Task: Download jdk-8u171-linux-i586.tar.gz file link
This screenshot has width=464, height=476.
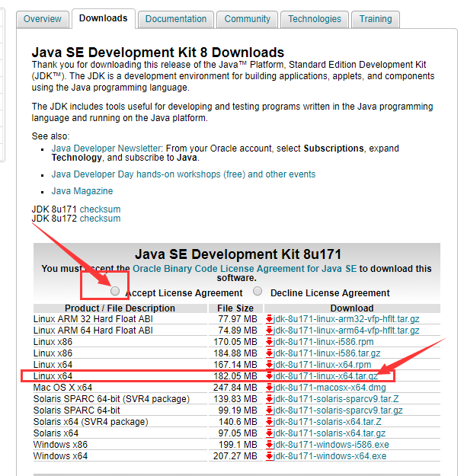Action: click(327, 353)
